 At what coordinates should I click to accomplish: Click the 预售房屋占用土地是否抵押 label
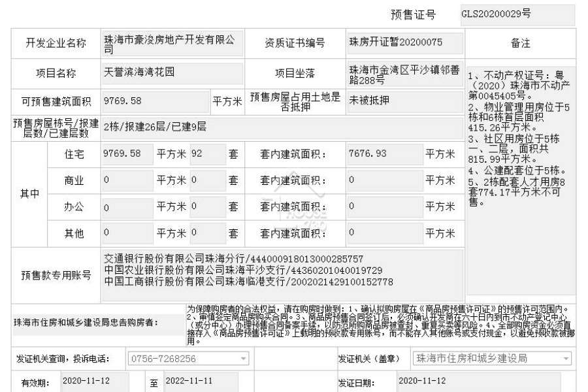(295, 102)
